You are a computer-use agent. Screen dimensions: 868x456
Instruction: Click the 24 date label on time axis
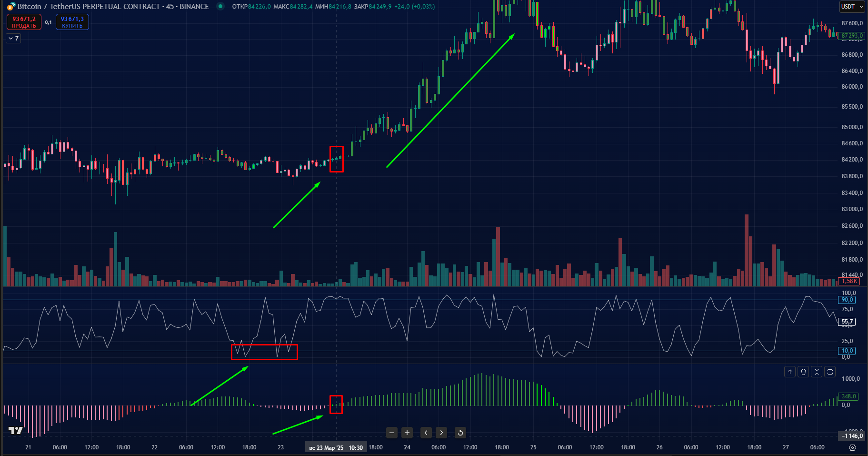pyautogui.click(x=407, y=447)
